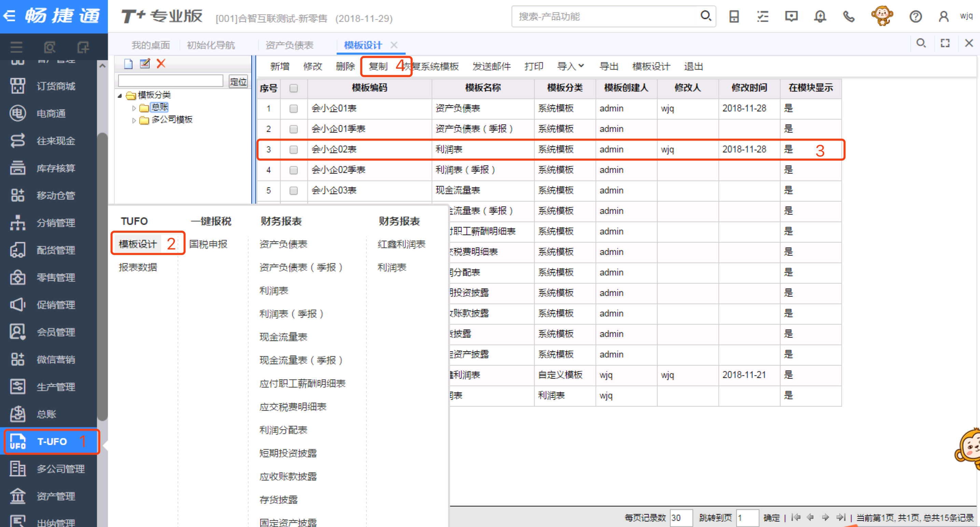Open the help question mark icon
Screen dimensions: 980x527
pos(915,16)
